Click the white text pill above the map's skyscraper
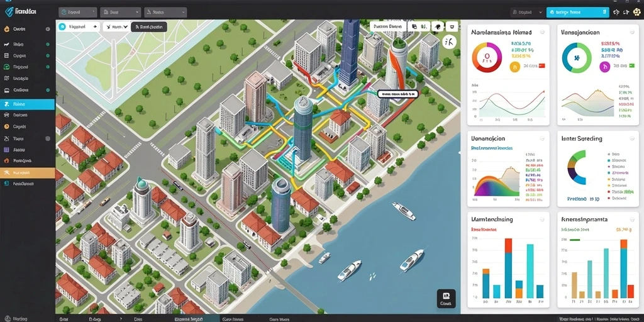The image size is (644, 322). 387,26
